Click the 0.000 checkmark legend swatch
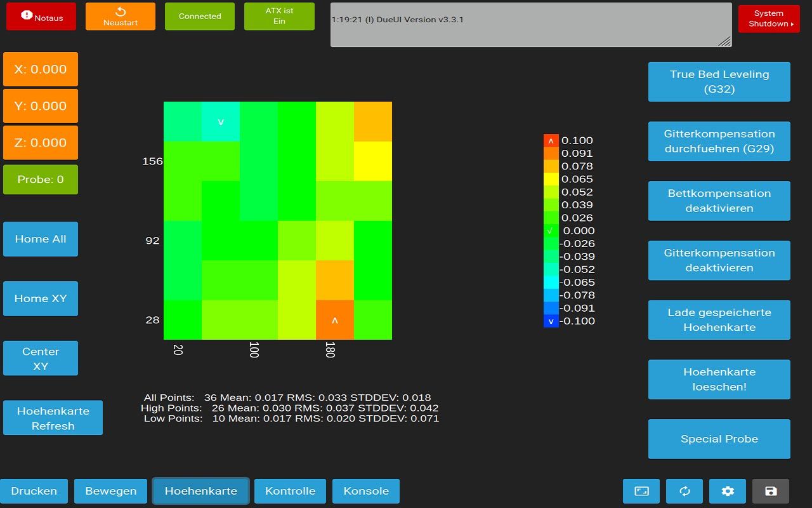Viewport: 812px width, 508px height. click(551, 231)
